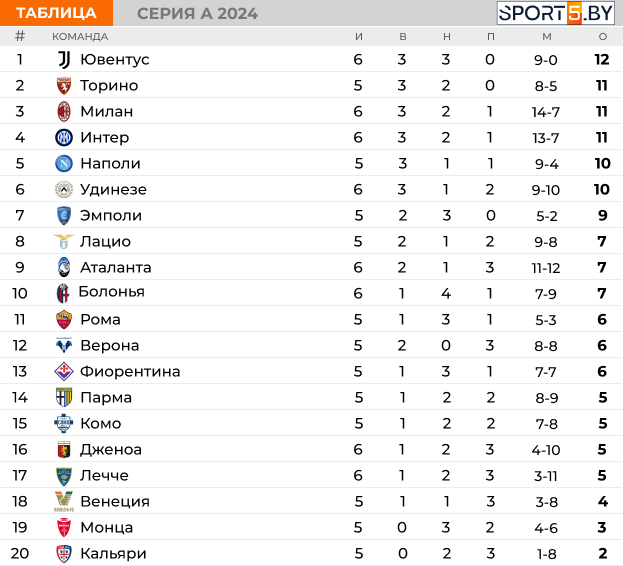623x566 pixels.
Task: Open the Ювентус team link
Action: (x=115, y=60)
